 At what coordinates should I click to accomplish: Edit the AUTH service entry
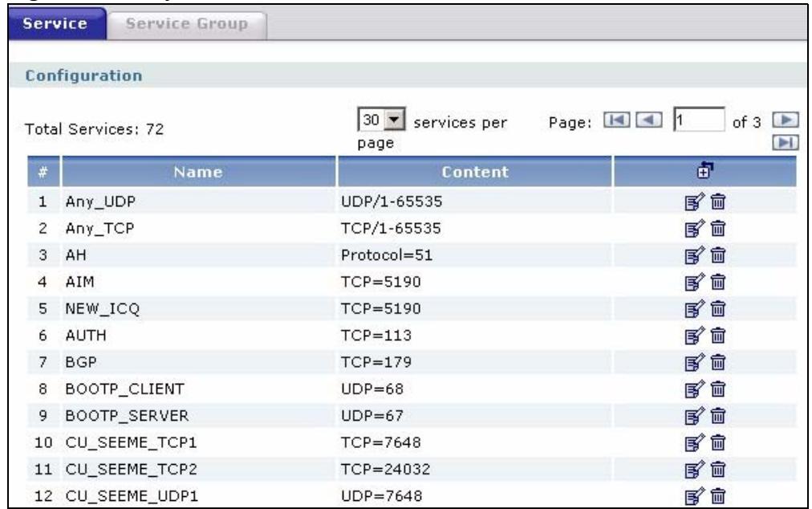pyautogui.click(x=694, y=336)
